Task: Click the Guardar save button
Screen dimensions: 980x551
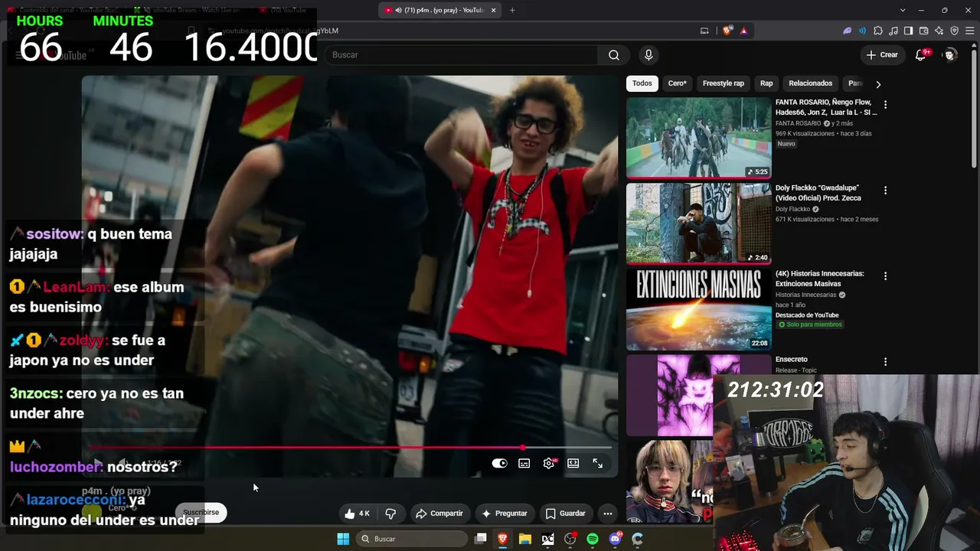Action: point(565,514)
